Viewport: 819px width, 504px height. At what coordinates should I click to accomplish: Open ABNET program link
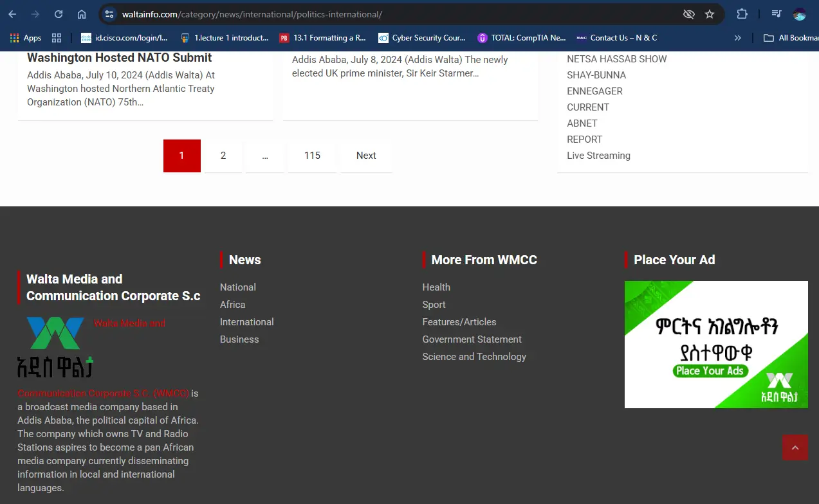582,123
